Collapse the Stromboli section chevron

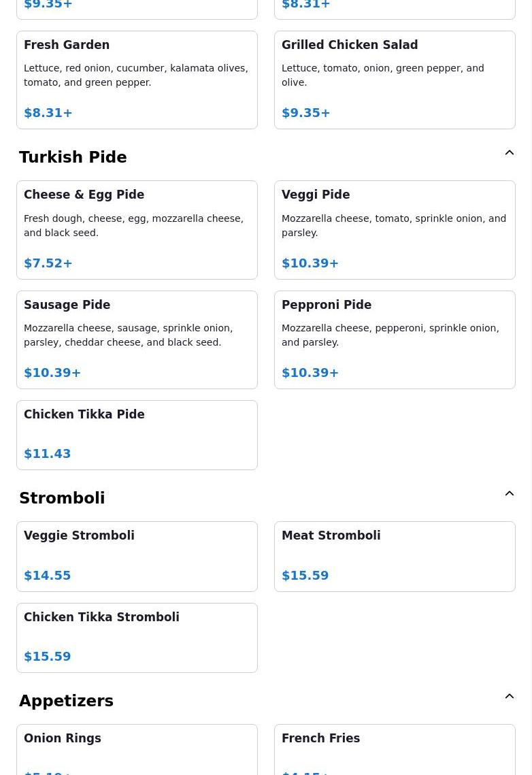tap(510, 494)
